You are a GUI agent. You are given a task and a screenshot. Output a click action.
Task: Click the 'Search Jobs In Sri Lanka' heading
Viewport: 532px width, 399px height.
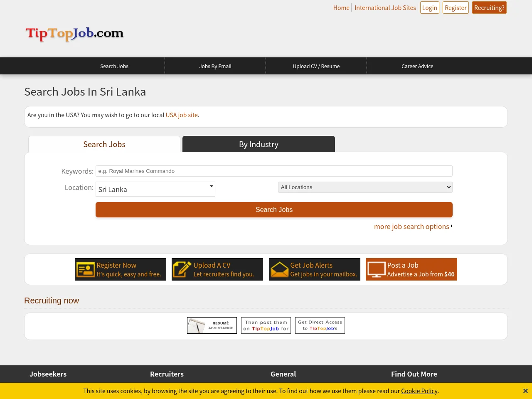tap(85, 92)
